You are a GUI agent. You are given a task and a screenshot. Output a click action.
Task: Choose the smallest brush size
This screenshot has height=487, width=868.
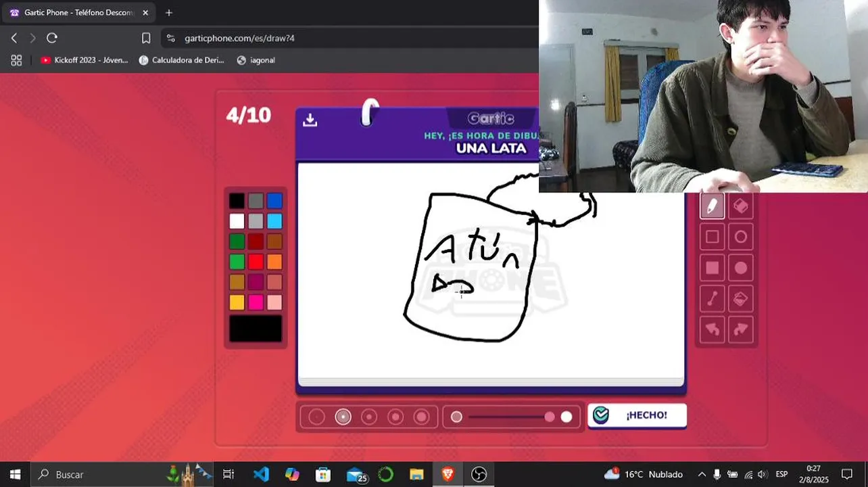(317, 417)
